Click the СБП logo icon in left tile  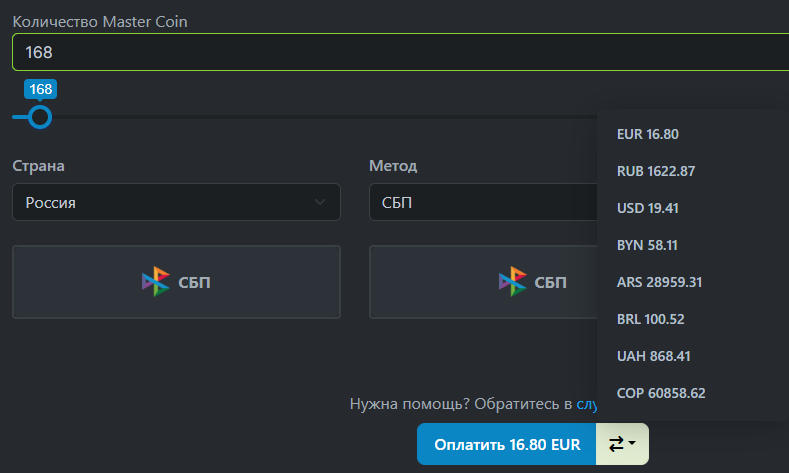155,282
